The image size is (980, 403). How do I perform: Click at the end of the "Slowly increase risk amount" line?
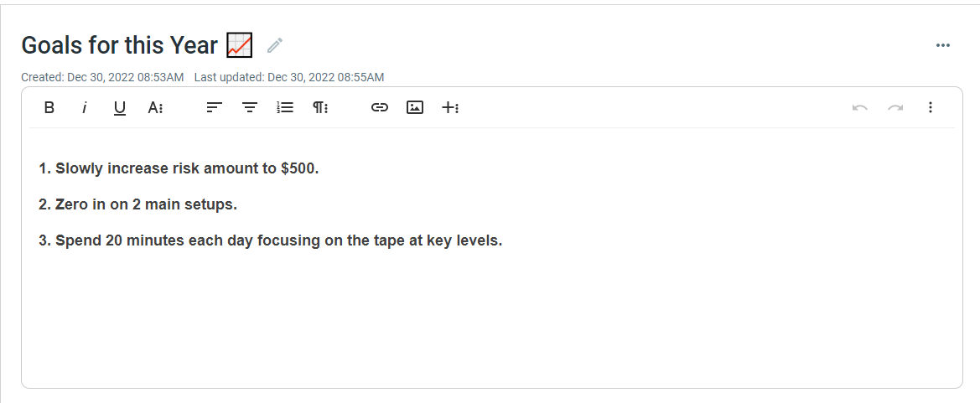[319, 168]
